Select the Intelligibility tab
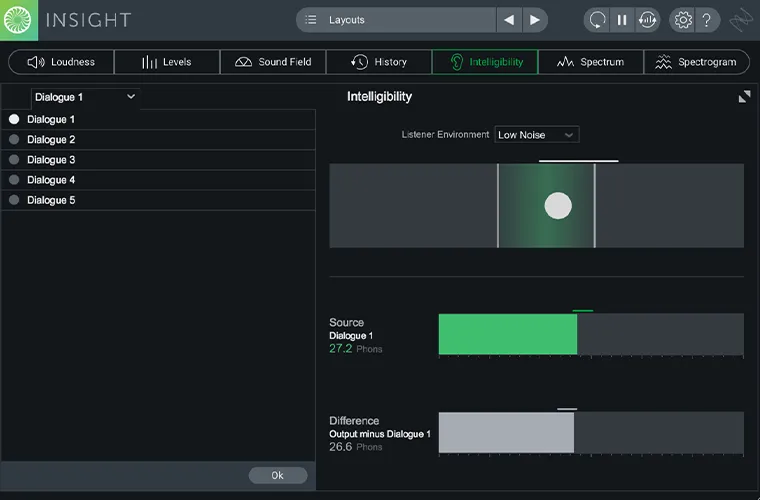The height and width of the screenshot is (500, 760). click(485, 62)
